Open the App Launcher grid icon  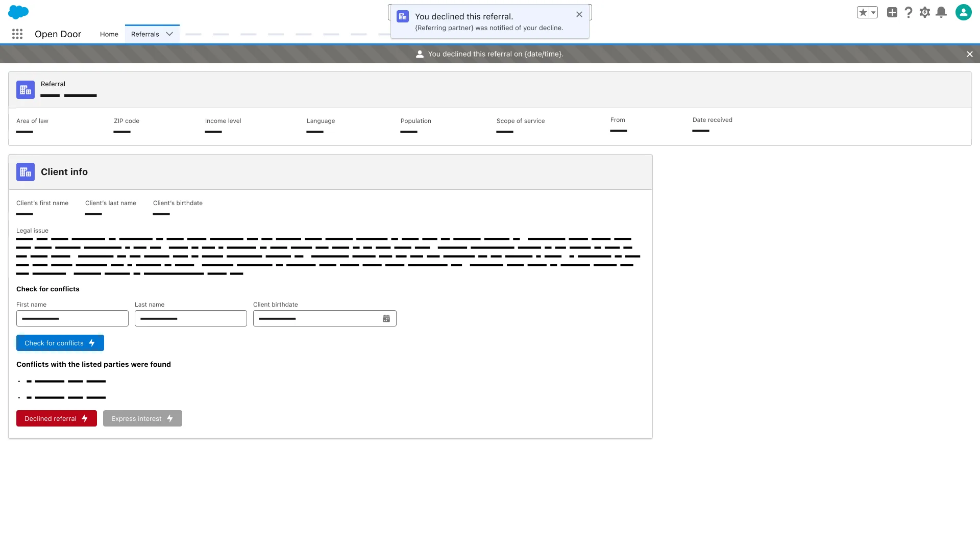coord(17,34)
